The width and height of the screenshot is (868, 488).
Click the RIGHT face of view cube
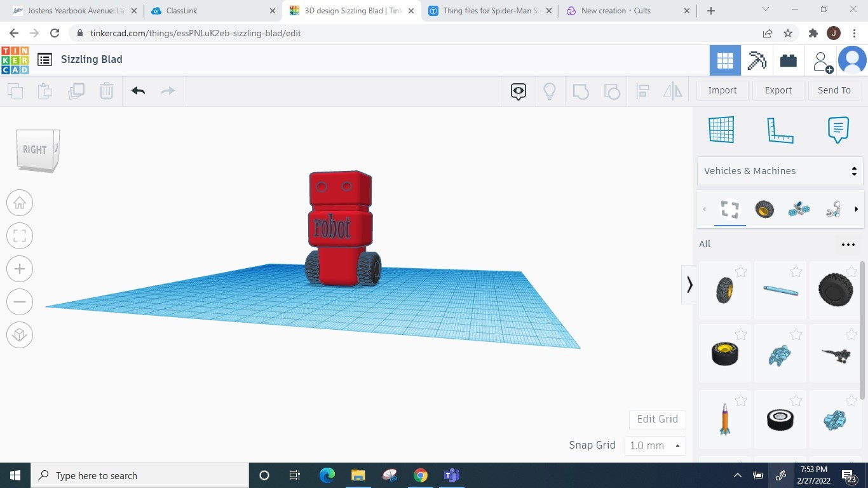point(35,150)
